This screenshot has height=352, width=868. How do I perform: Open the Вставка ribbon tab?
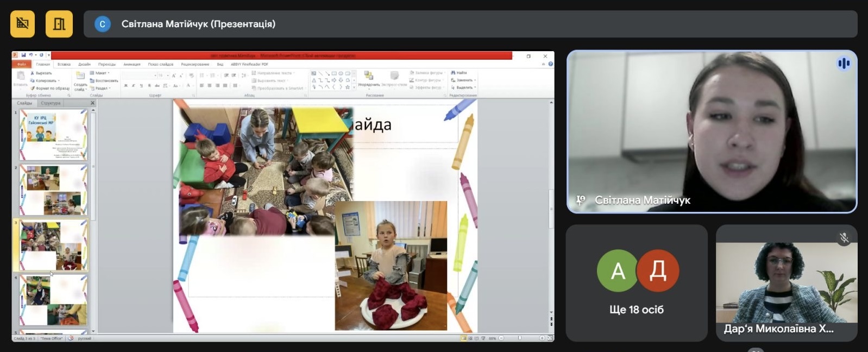(x=64, y=64)
